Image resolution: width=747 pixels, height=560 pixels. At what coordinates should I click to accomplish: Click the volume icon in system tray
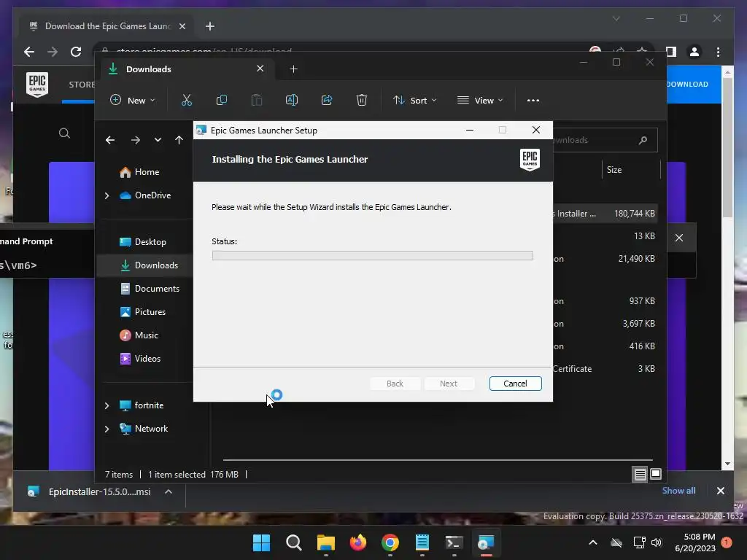[x=657, y=542]
